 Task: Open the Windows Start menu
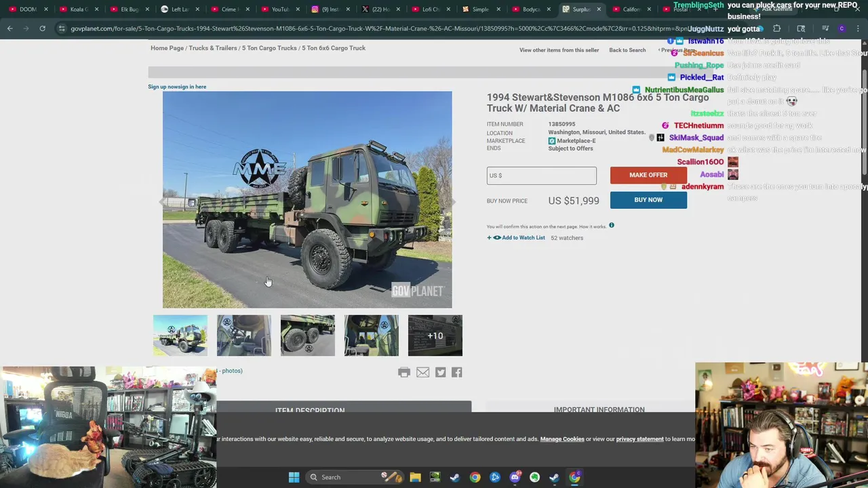[x=294, y=477]
